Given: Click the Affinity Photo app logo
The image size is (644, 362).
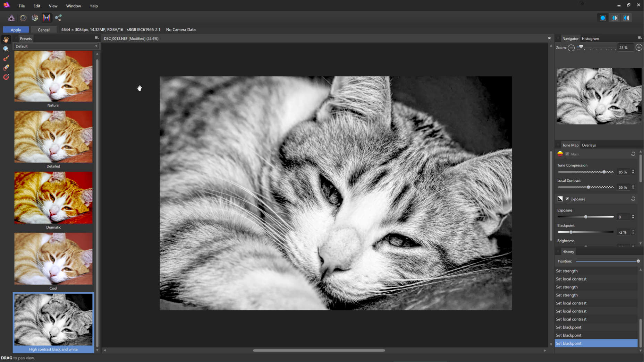Looking at the screenshot, I should 6,5.
